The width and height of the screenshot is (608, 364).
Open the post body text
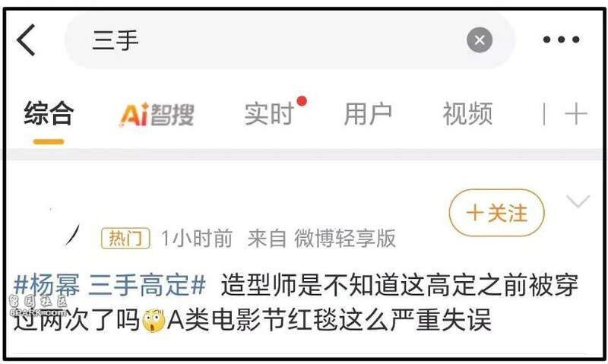click(296, 302)
